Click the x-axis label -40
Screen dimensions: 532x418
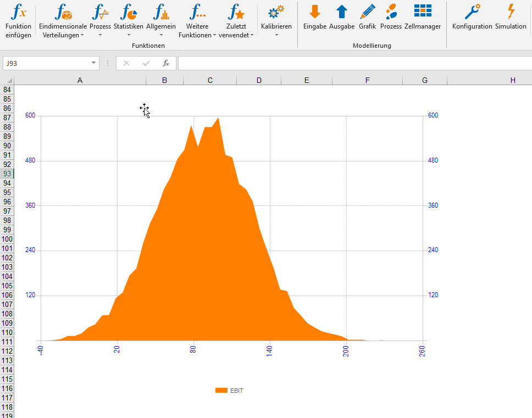40,351
